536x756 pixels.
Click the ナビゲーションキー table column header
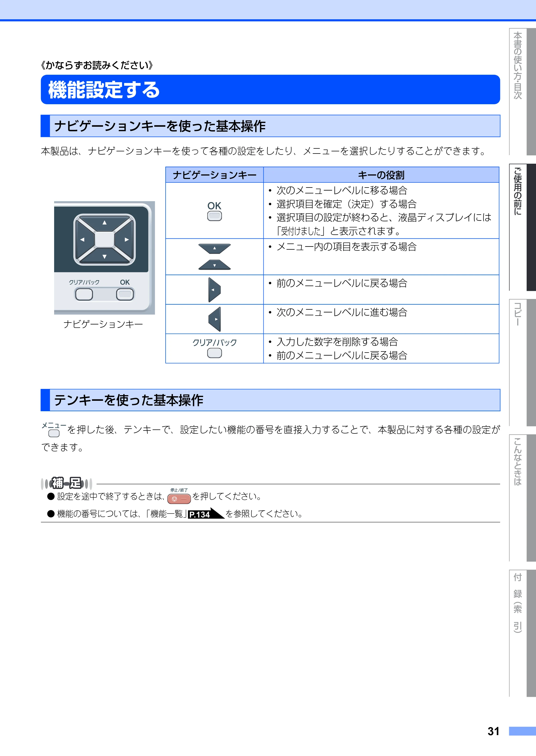point(214,175)
